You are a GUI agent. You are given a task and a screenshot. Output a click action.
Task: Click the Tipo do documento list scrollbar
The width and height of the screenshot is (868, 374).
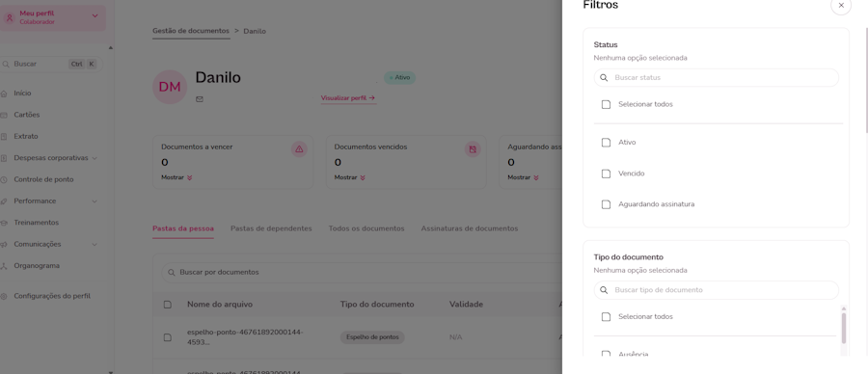[x=844, y=328]
